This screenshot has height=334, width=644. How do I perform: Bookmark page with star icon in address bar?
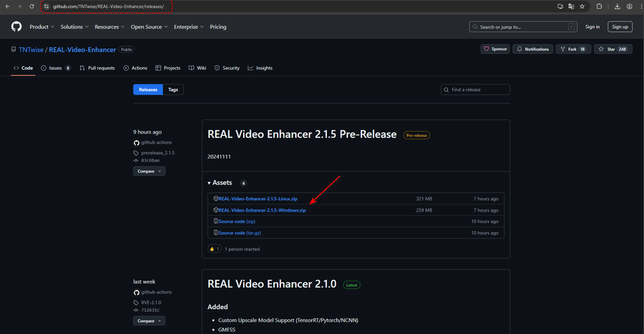tap(582, 7)
